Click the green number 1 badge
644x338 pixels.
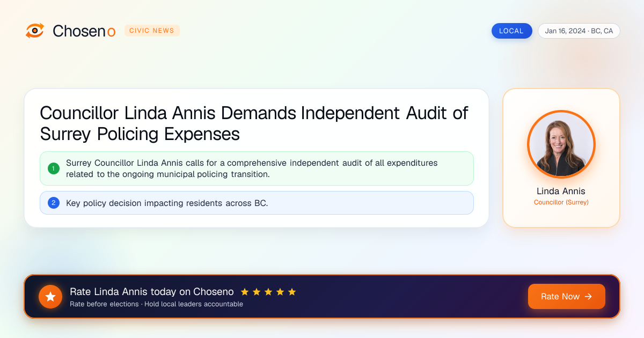coord(54,168)
